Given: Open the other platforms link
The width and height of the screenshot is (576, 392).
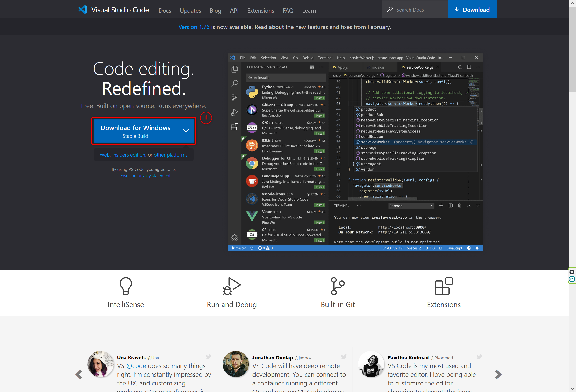Looking at the screenshot, I should point(171,155).
